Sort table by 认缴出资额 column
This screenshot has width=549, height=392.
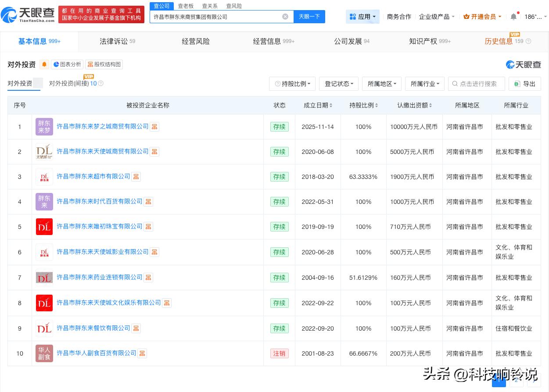[415, 105]
